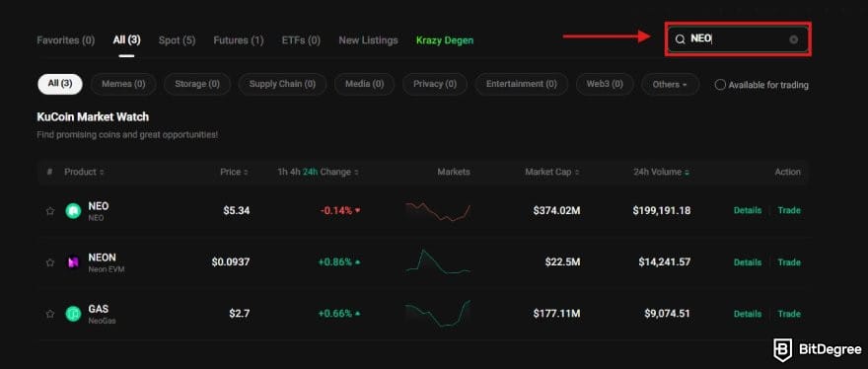
Task: Switch change period to 24h
Action: [x=310, y=172]
